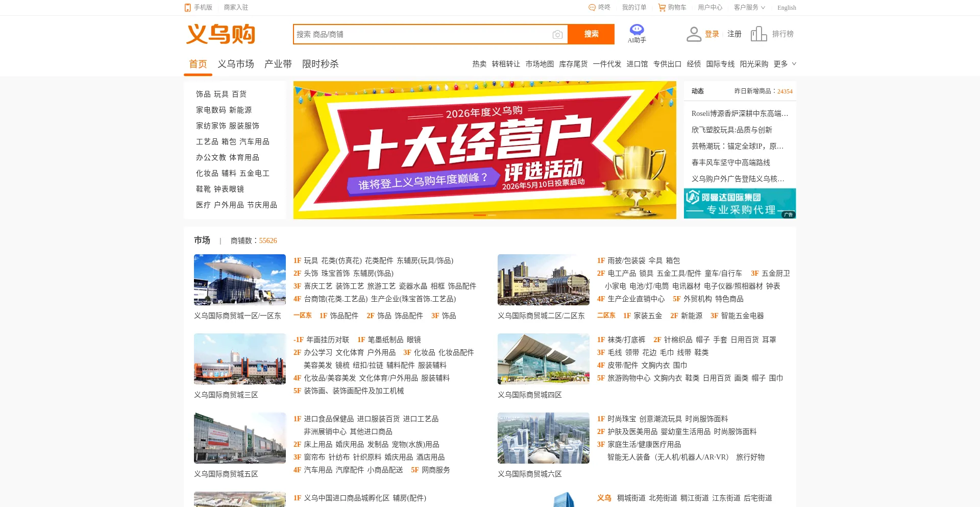Image resolution: width=980 pixels, height=507 pixels.
Task: Open 我的订单
Action: (x=634, y=8)
